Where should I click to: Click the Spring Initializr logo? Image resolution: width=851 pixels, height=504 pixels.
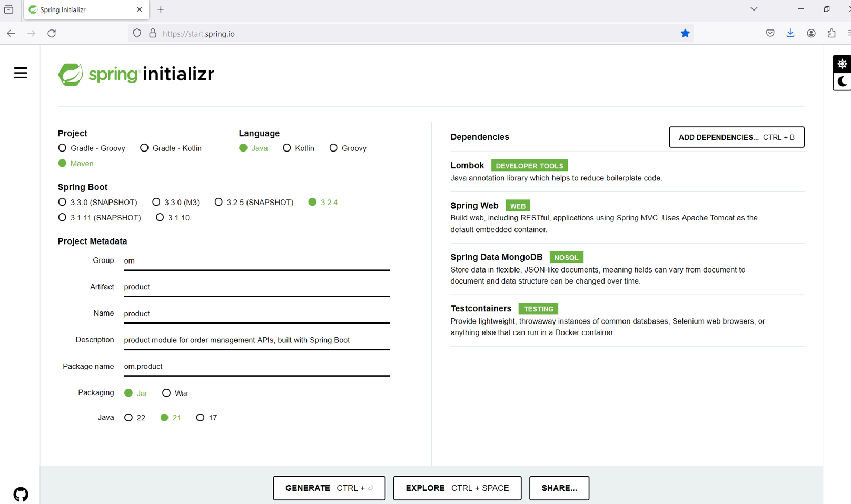coord(136,74)
